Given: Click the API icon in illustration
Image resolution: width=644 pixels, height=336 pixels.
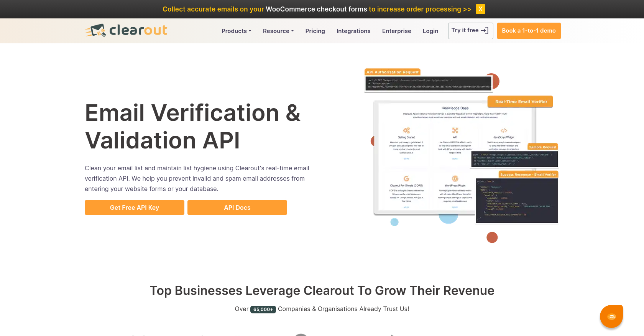Looking at the screenshot, I should click(455, 130).
